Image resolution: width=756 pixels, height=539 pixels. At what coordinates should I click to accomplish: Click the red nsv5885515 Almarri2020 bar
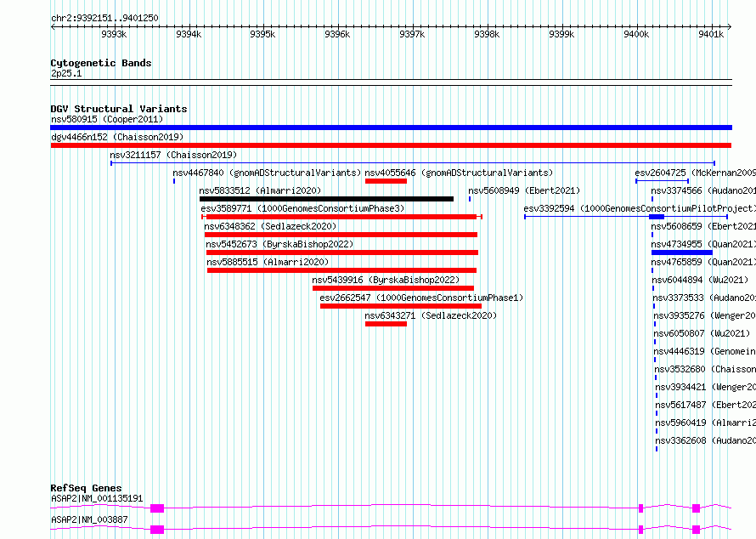[341, 270]
